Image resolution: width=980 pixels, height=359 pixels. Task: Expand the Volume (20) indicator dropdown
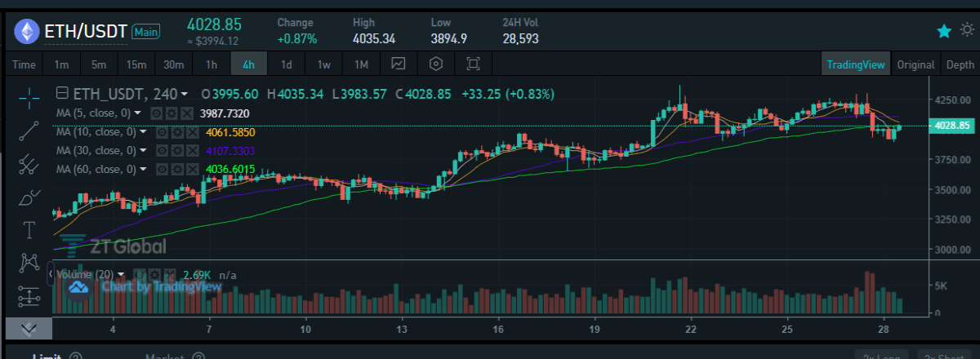pyautogui.click(x=122, y=275)
